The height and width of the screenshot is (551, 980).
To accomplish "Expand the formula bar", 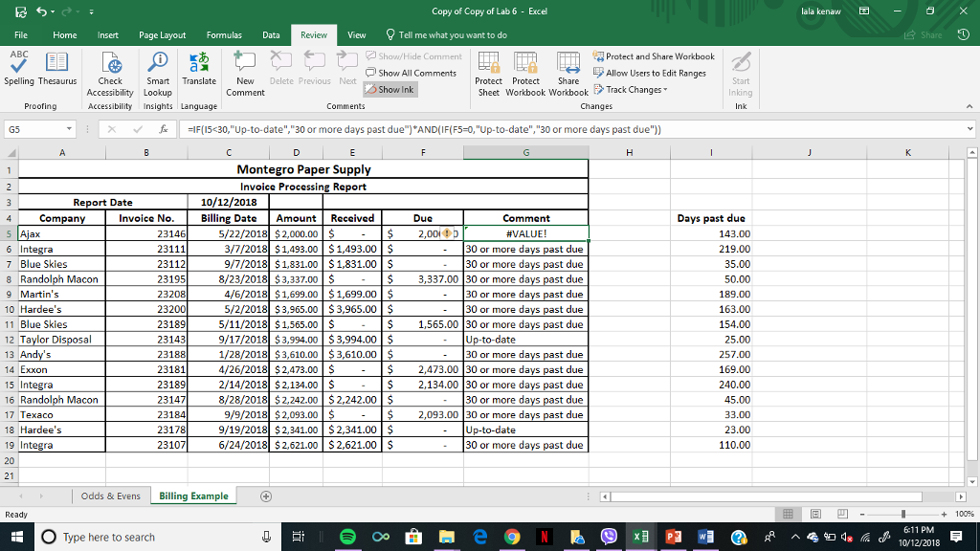I will [972, 127].
